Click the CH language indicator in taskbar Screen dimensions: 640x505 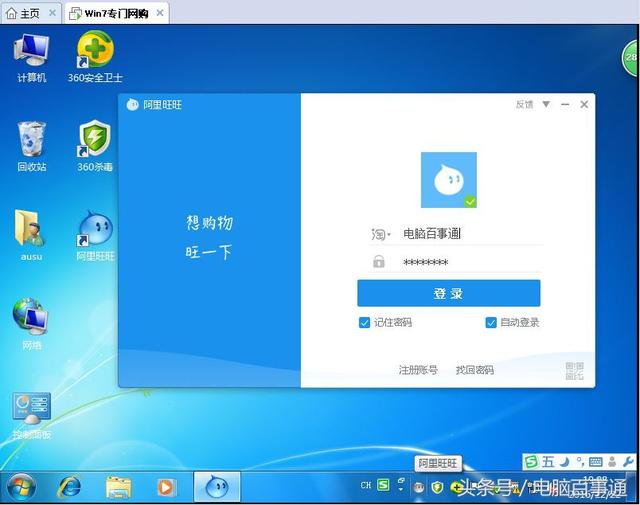click(x=366, y=485)
